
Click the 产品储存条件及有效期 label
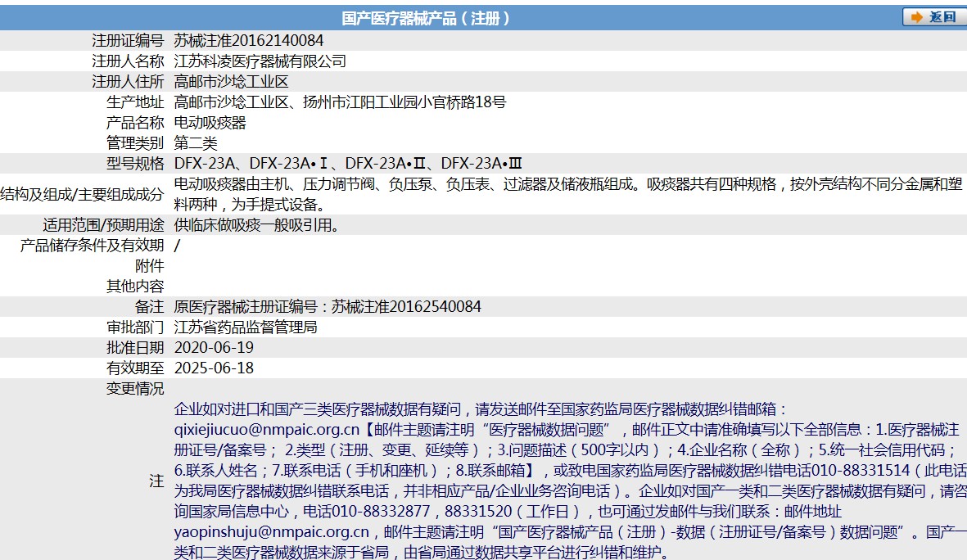(92, 246)
